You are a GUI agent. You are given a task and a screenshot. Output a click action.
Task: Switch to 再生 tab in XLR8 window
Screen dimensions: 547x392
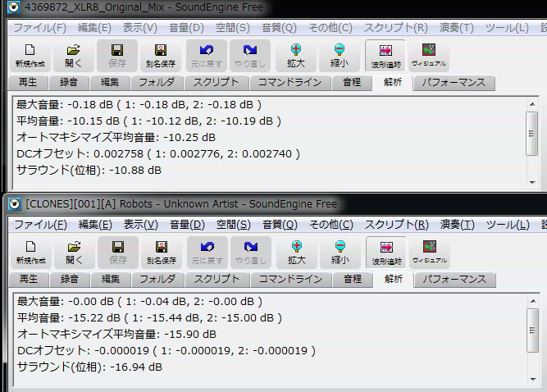pyautogui.click(x=28, y=82)
